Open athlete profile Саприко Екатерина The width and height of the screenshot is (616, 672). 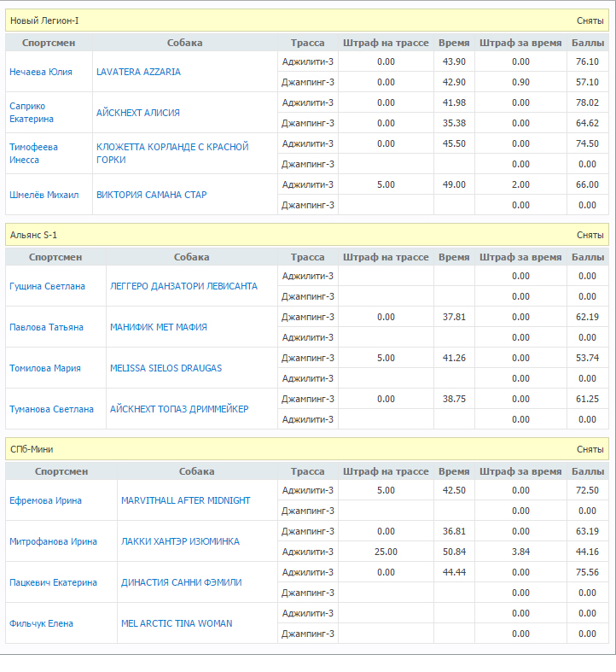(x=32, y=113)
